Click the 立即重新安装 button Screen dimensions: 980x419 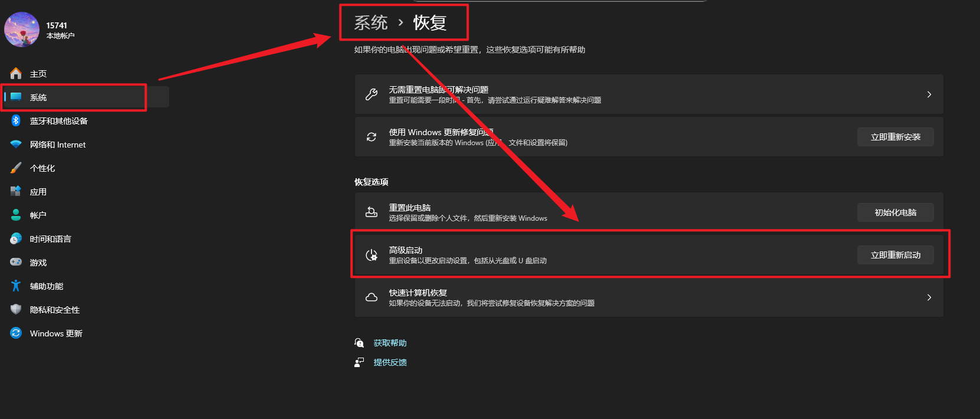tap(895, 137)
